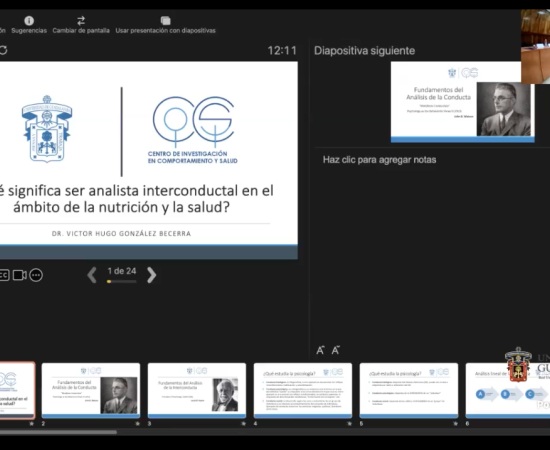Select slide 3 Interconducta thumbnail
Viewport: 550px width, 450px height.
tap(197, 390)
